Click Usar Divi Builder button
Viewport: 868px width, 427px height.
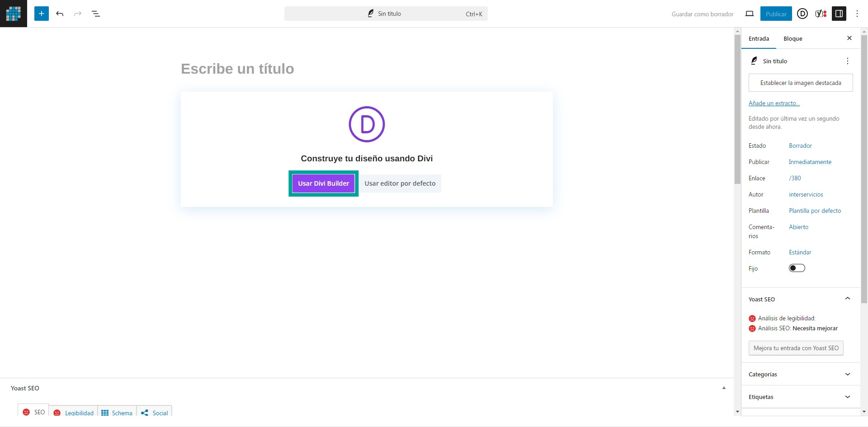(x=323, y=183)
